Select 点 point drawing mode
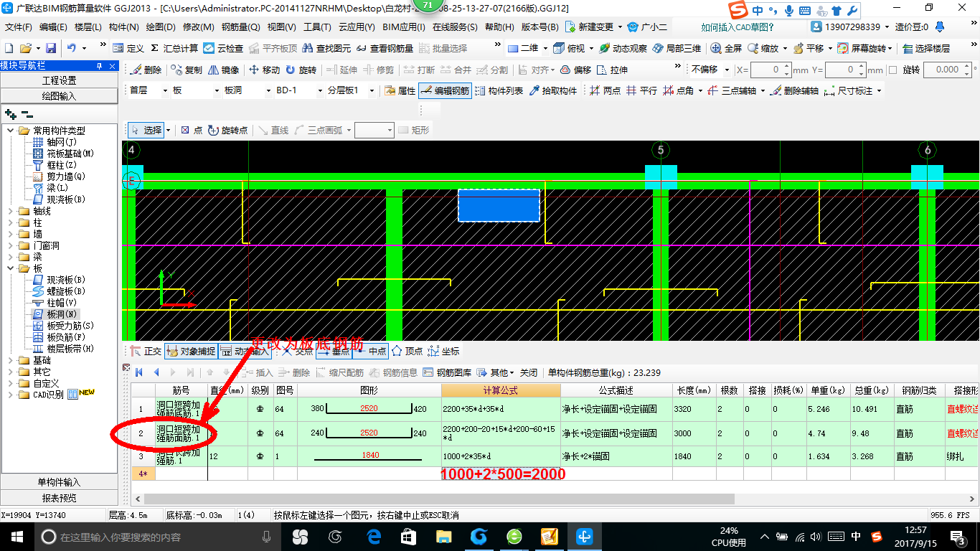Image resolution: width=980 pixels, height=551 pixels. click(x=191, y=130)
